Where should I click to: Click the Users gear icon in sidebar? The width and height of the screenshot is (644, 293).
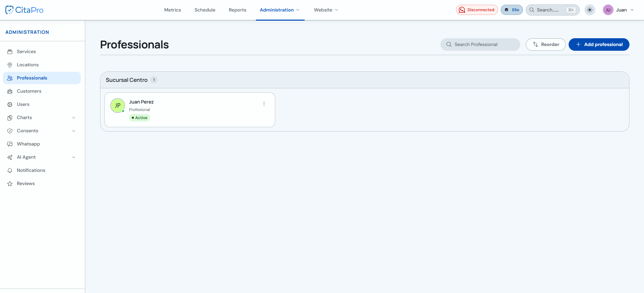click(x=10, y=105)
